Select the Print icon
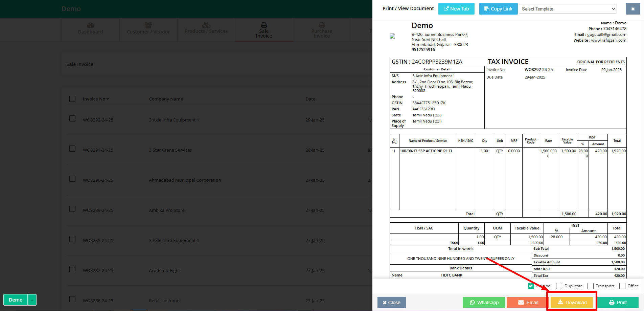 click(x=611, y=302)
